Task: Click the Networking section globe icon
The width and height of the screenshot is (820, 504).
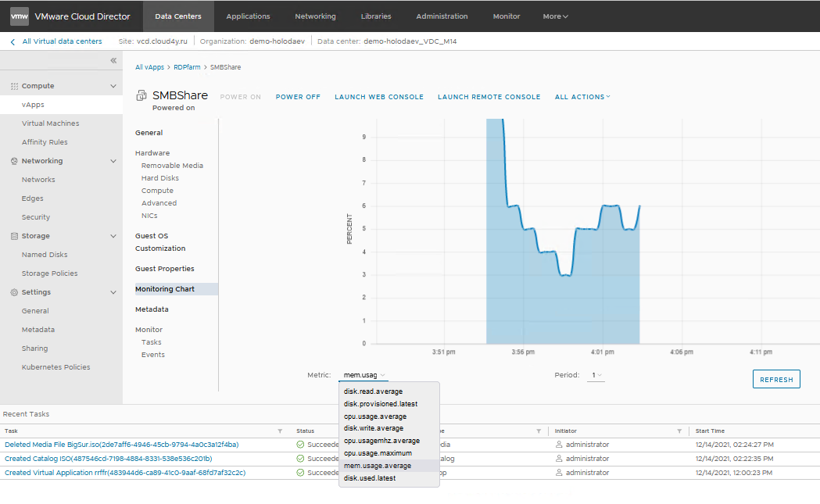Action: [14, 161]
